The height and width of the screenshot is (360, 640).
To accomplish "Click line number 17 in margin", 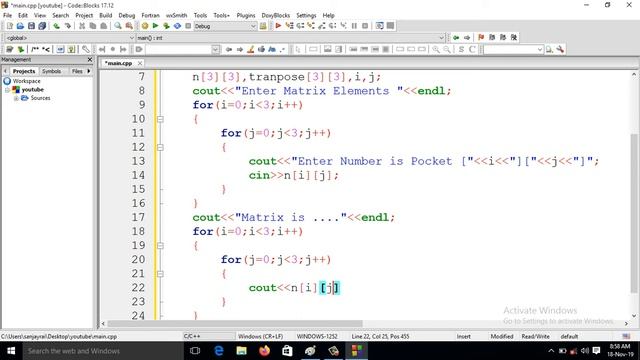I will click(x=138, y=218).
